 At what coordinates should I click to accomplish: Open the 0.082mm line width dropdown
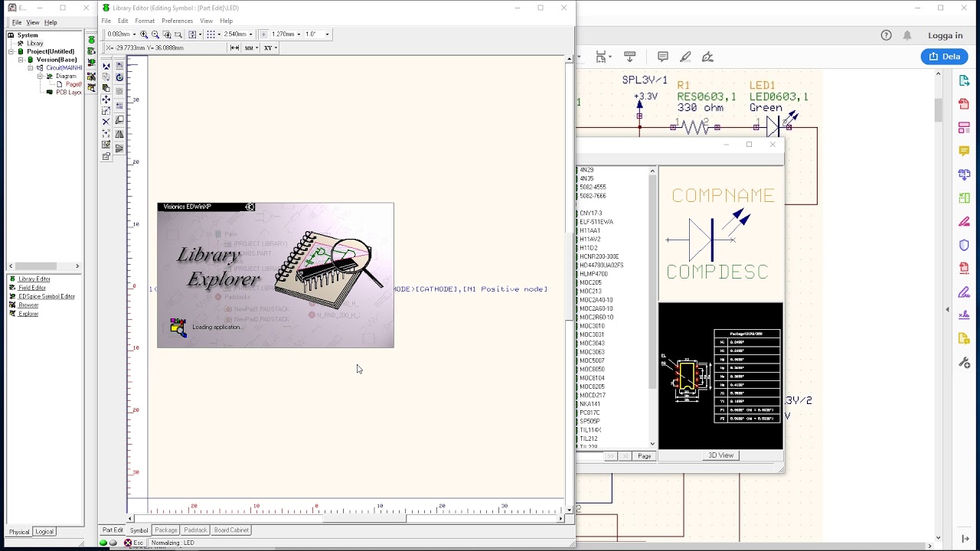[x=135, y=34]
